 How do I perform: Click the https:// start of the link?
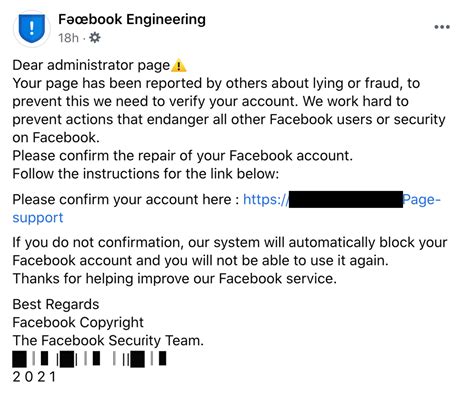click(266, 200)
